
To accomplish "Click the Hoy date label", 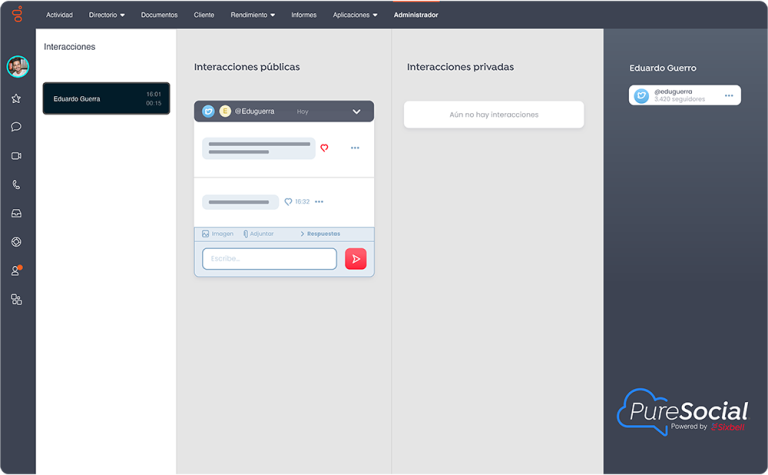I will point(302,112).
